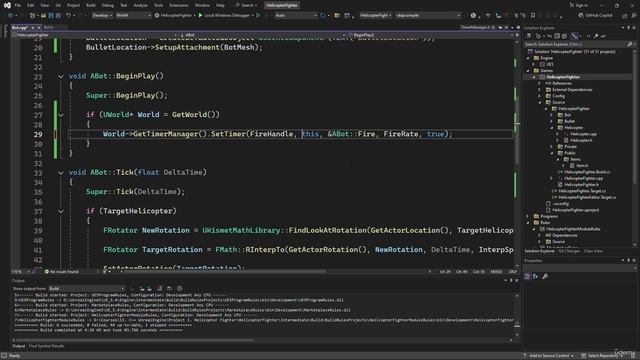Image resolution: width=640 pixels, height=360 pixels.
Task: Click the Search Solution Explorer input field
Action: [x=576, y=44]
